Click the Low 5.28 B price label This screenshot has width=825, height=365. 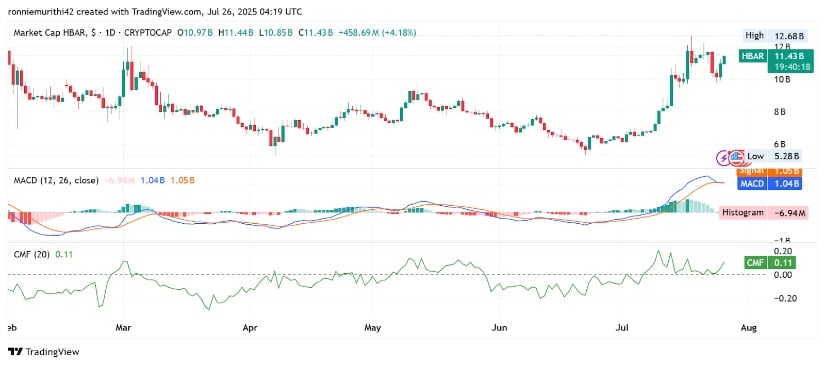pyautogui.click(x=773, y=156)
